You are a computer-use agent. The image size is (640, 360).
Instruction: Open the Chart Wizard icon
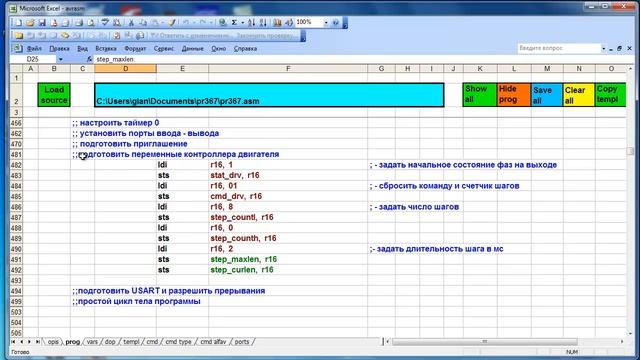click(x=278, y=23)
